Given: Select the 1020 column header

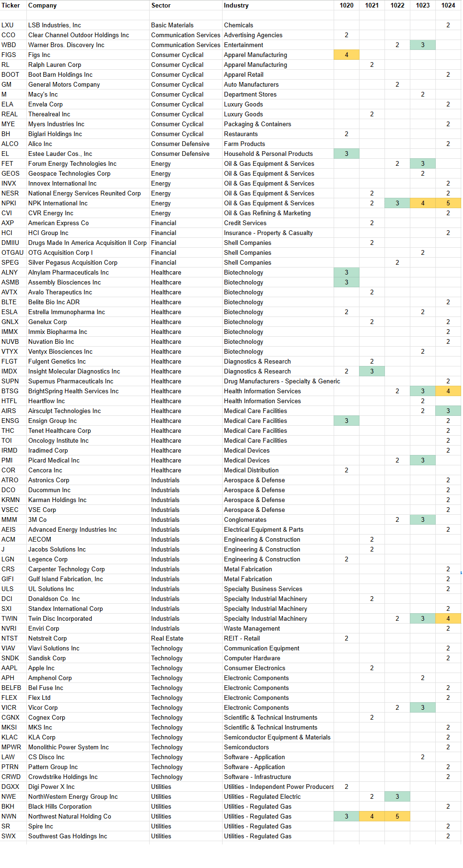Looking at the screenshot, I should click(x=346, y=5).
